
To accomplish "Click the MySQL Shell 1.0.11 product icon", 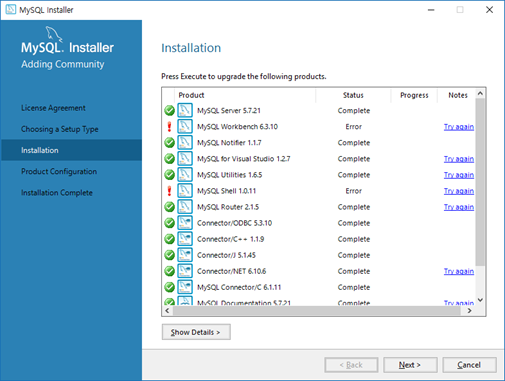I will [x=185, y=191].
